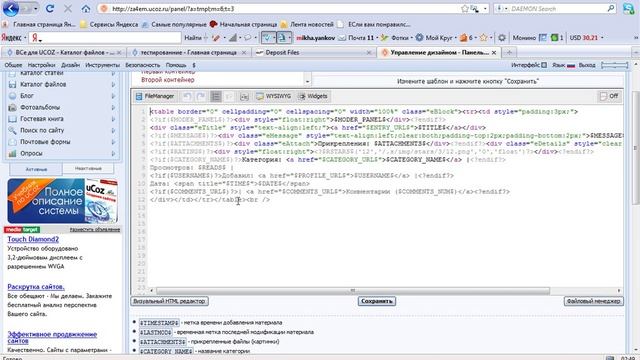Open the Настройки panel menu
Image resolution: width=640 pixels, height=360 pixels.
(41, 65)
